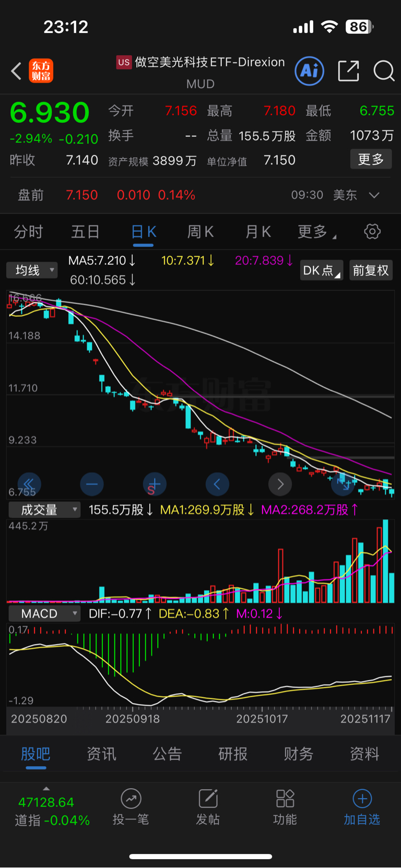Open the 股吧 tab
The width and height of the screenshot is (401, 868).
(x=36, y=754)
